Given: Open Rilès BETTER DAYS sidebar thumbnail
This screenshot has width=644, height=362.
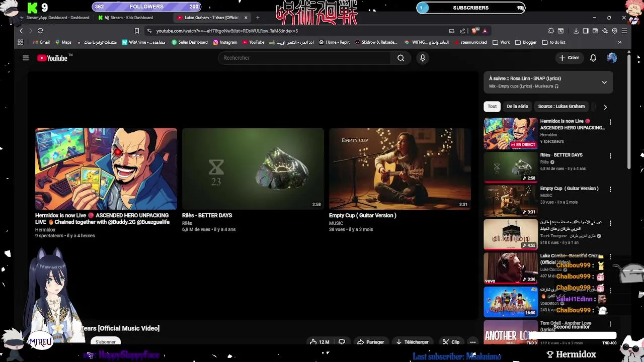Looking at the screenshot, I should click(511, 167).
